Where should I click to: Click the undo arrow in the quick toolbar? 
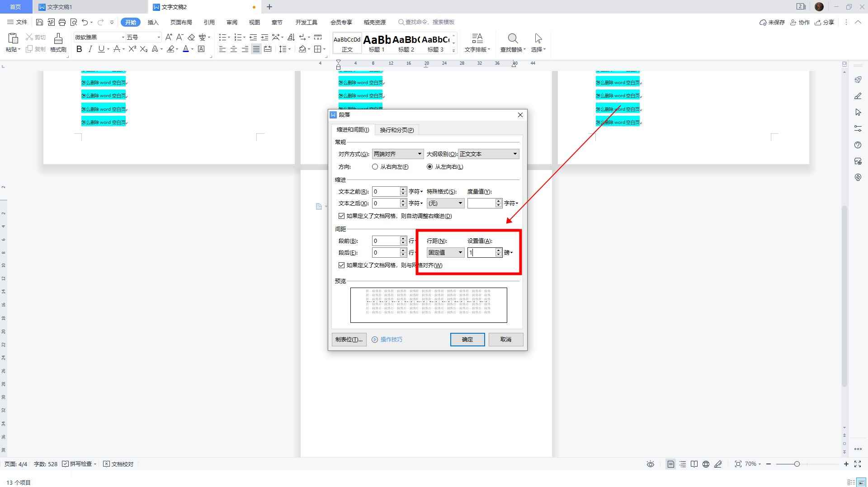click(x=85, y=22)
